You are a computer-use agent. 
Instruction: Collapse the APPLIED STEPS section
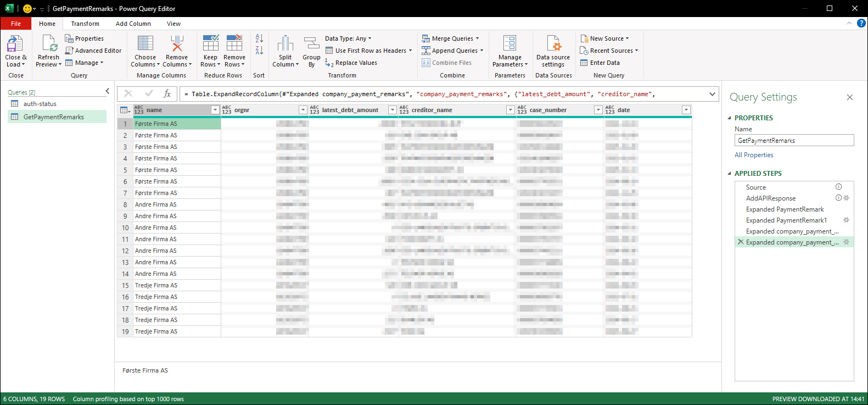(730, 173)
